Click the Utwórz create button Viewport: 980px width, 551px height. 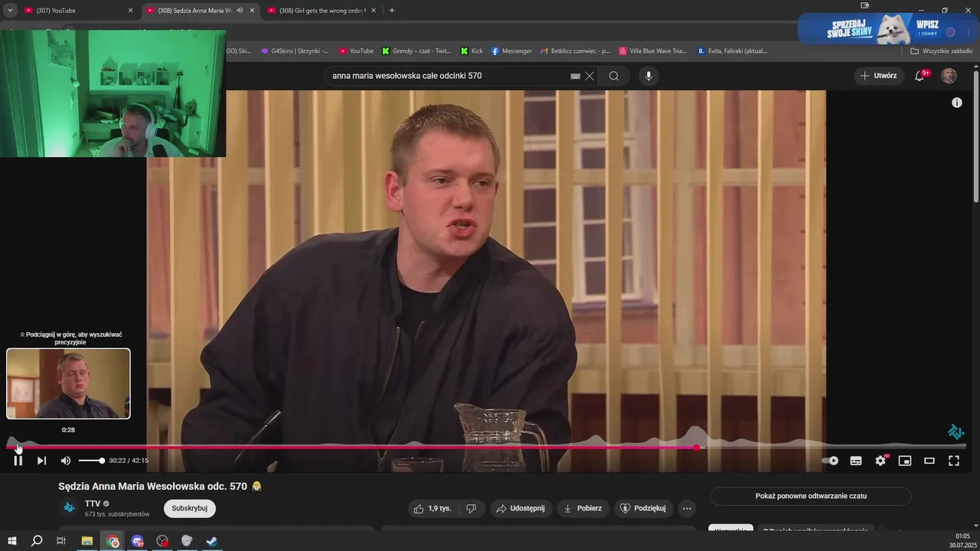pyautogui.click(x=879, y=76)
